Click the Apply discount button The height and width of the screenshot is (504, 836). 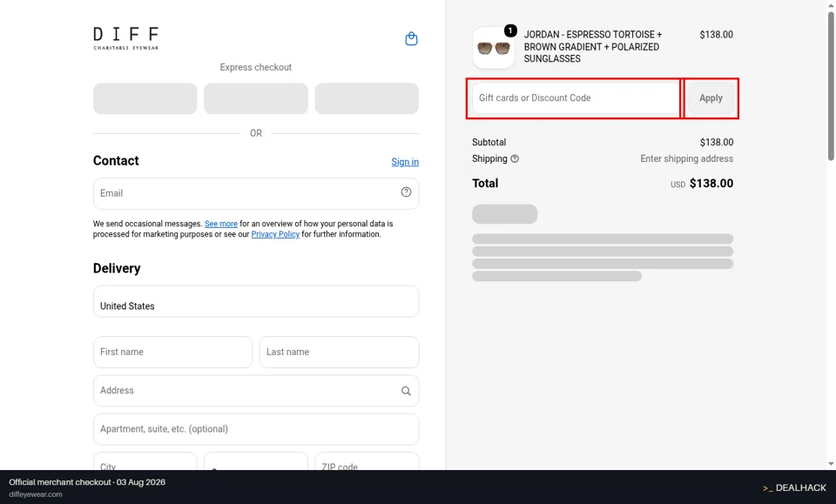[711, 98]
